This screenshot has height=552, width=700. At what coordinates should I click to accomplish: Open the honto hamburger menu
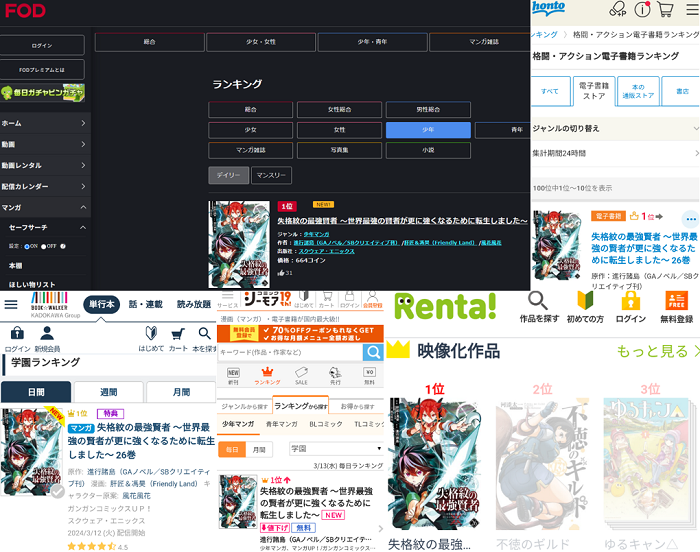tap(692, 9)
